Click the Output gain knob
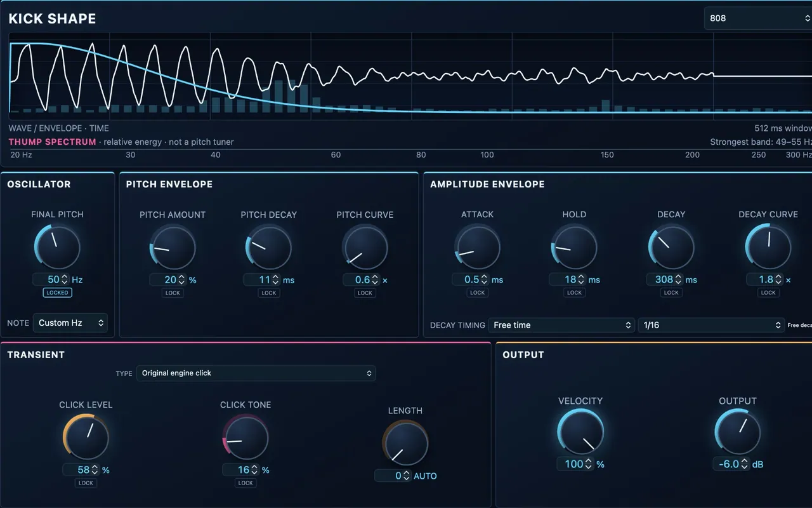This screenshot has height=508, width=812. (738, 432)
